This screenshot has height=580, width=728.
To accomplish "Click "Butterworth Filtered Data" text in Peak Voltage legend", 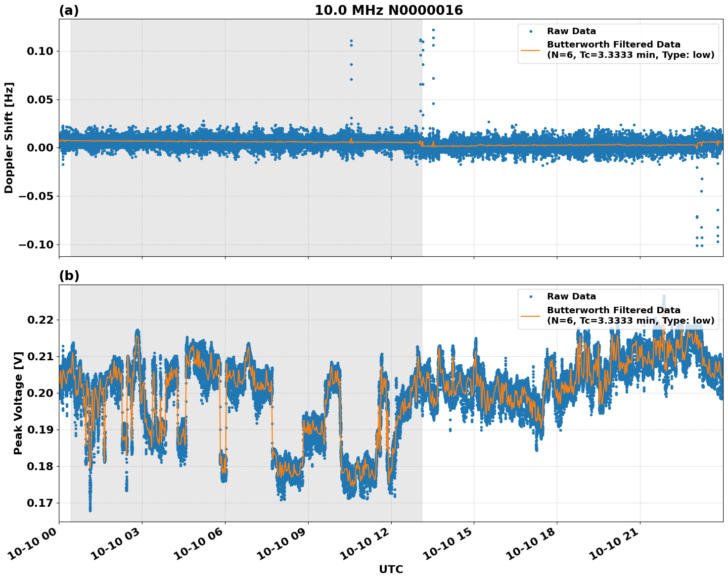I will pos(613,310).
